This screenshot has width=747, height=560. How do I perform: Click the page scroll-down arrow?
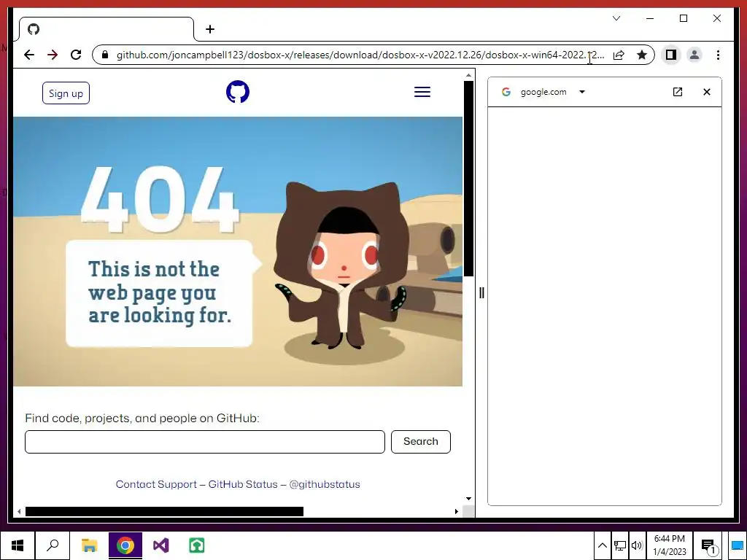[x=469, y=499]
